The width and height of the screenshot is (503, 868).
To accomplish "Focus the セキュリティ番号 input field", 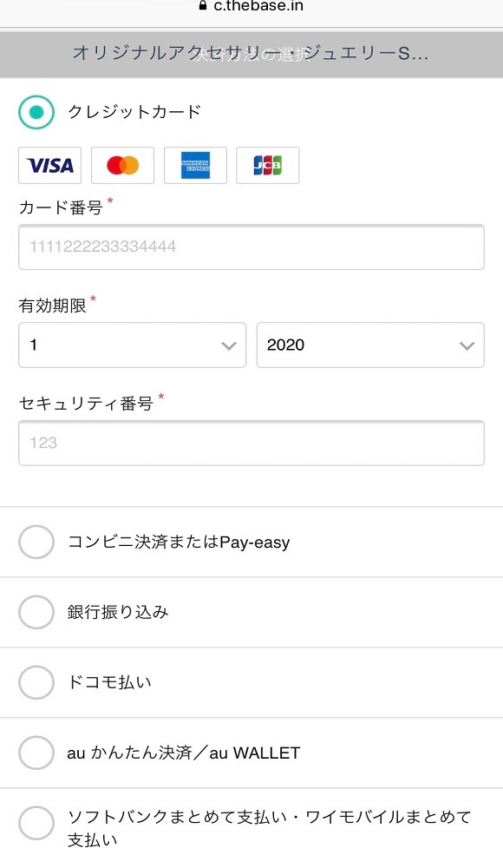I will point(251,443).
